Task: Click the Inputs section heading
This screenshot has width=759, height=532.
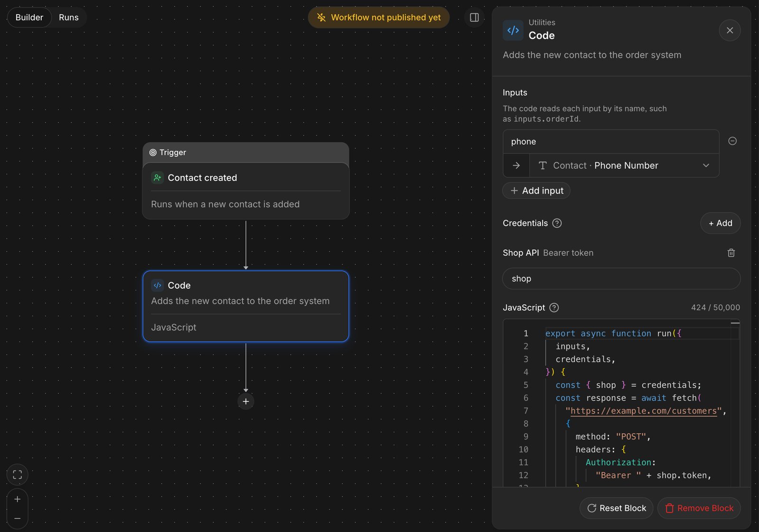Action: 515,93
